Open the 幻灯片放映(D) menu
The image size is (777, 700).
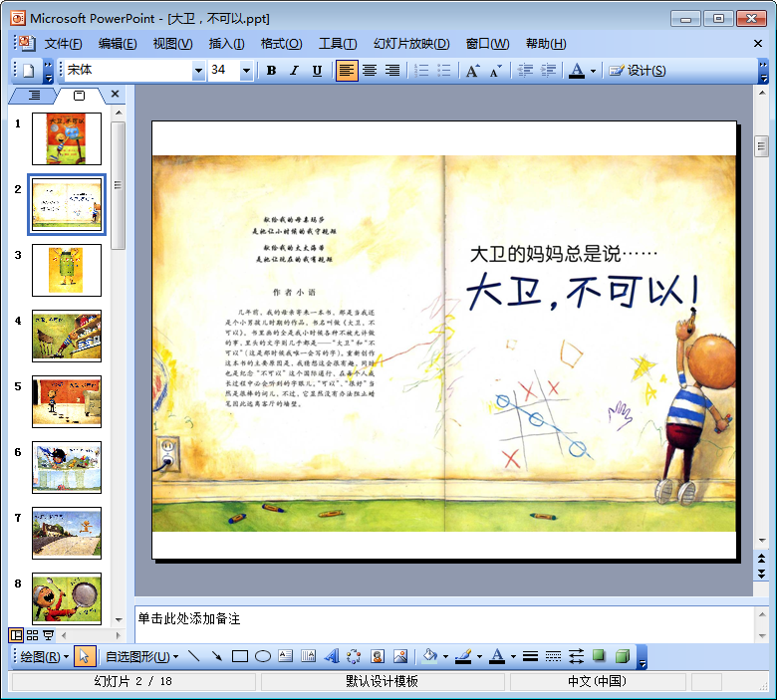point(411,44)
